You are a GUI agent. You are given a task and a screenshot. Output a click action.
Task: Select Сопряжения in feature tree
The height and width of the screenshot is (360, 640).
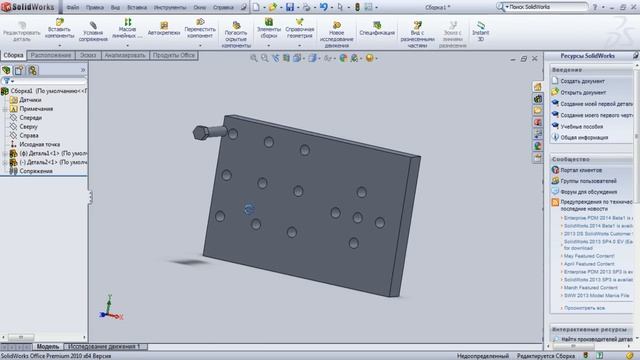36,171
